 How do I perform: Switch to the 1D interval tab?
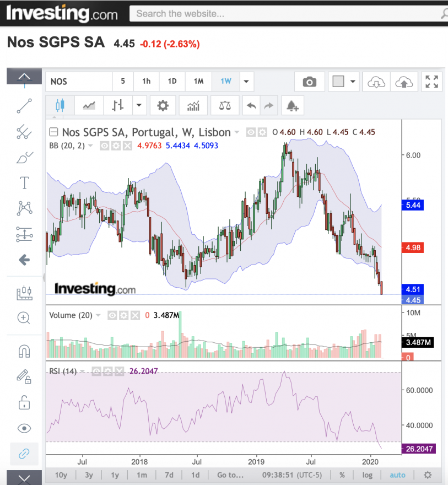(x=172, y=82)
